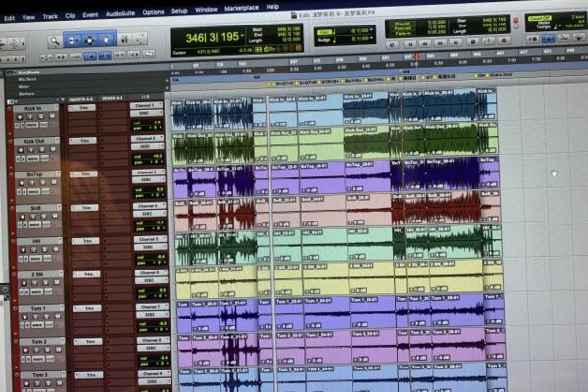Open the Grid value dropdown arrow

(x=371, y=30)
